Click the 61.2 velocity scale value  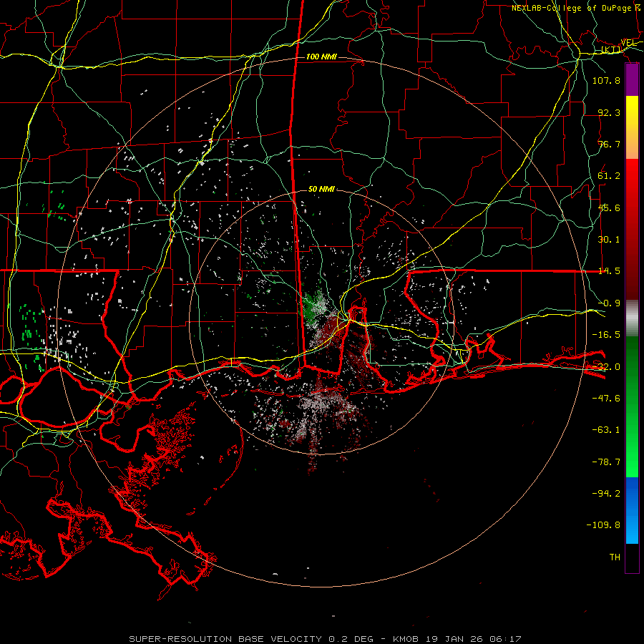[x=609, y=176]
